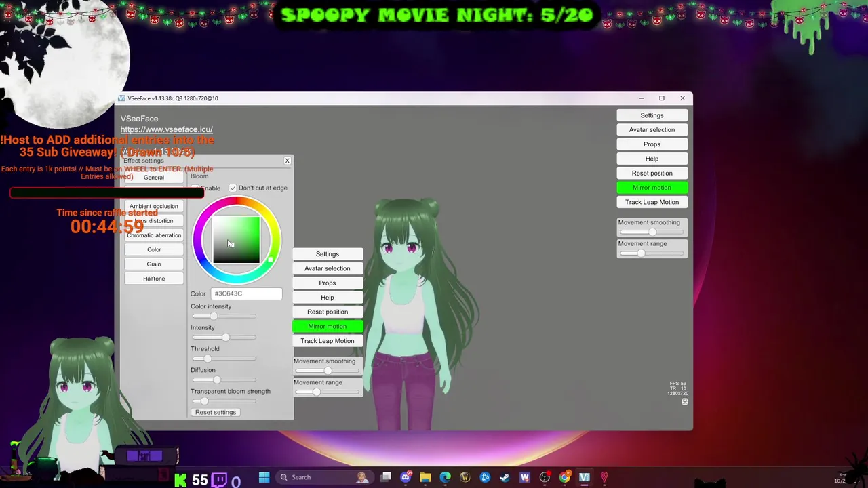Click the Bloom section heading
868x488 pixels.
(199, 176)
